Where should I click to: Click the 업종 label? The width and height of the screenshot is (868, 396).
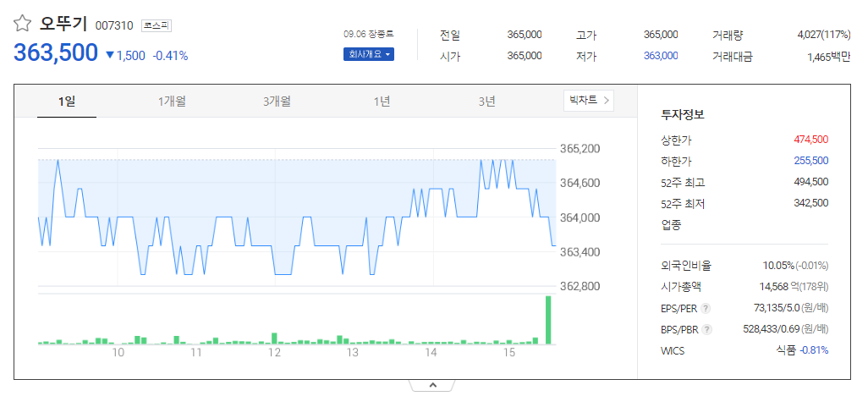[672, 224]
